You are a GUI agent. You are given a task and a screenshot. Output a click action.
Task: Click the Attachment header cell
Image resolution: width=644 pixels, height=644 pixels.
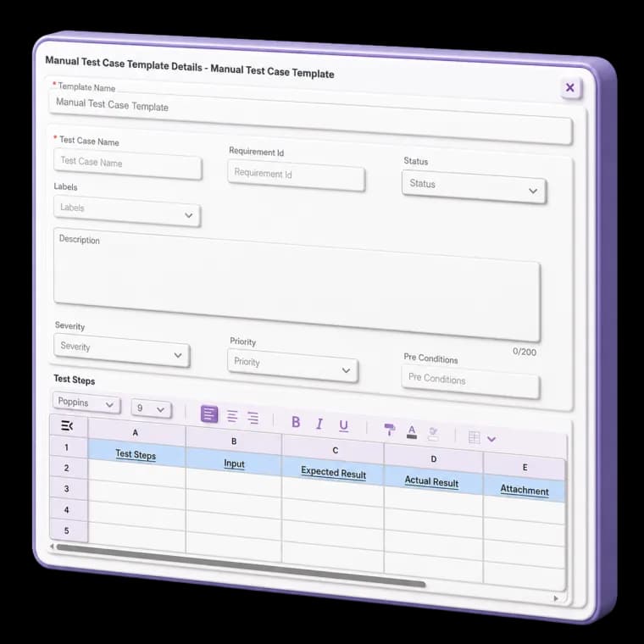click(525, 490)
